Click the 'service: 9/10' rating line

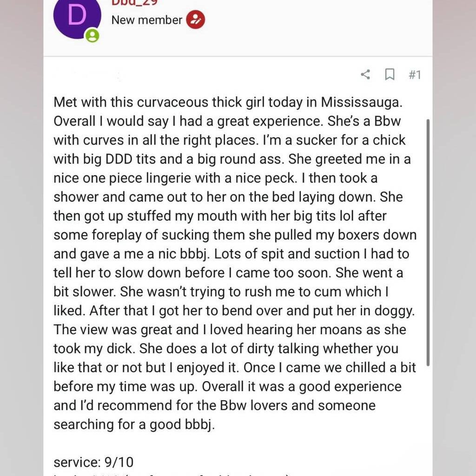click(x=93, y=463)
